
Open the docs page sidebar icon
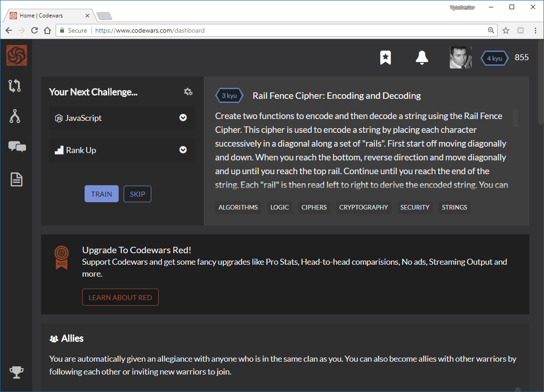click(x=16, y=180)
